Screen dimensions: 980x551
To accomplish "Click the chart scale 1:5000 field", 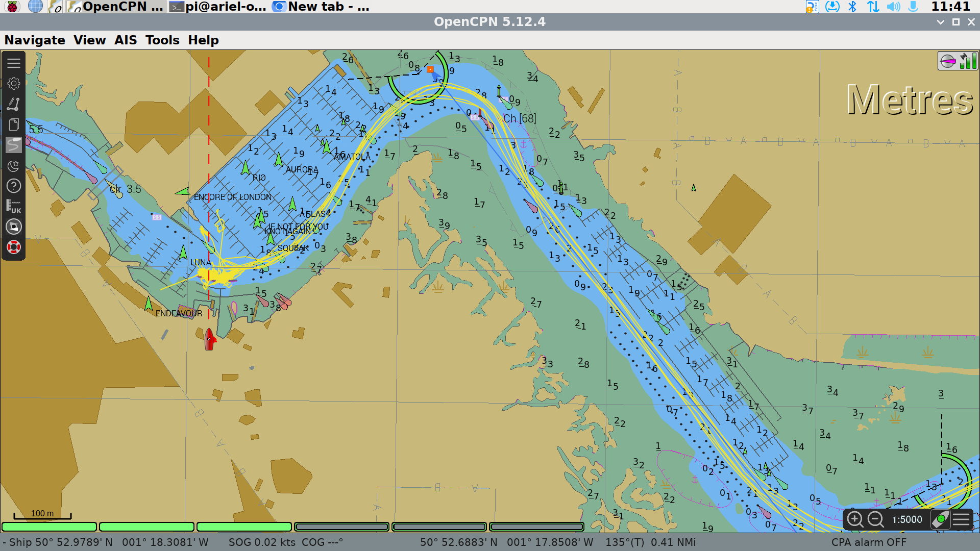I will click(x=907, y=519).
